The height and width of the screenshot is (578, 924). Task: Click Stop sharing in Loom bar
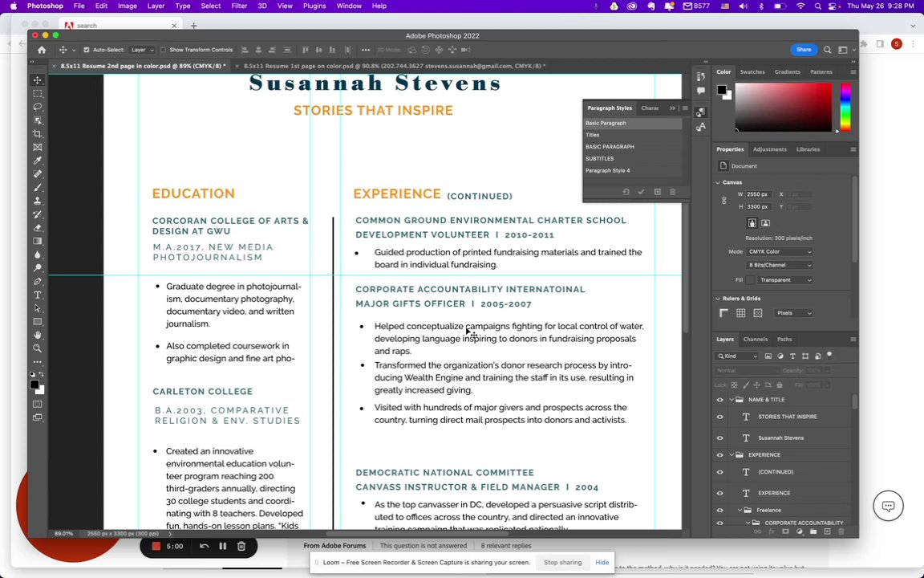562,562
